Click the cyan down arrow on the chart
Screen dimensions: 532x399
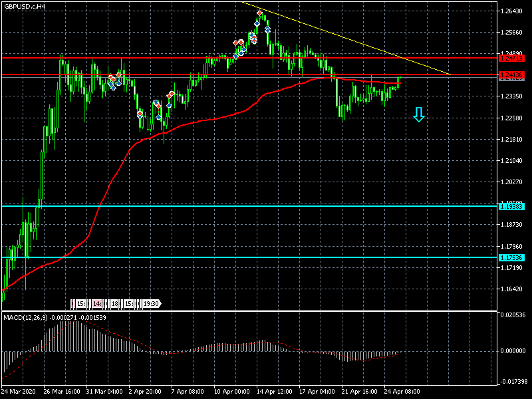tap(419, 114)
